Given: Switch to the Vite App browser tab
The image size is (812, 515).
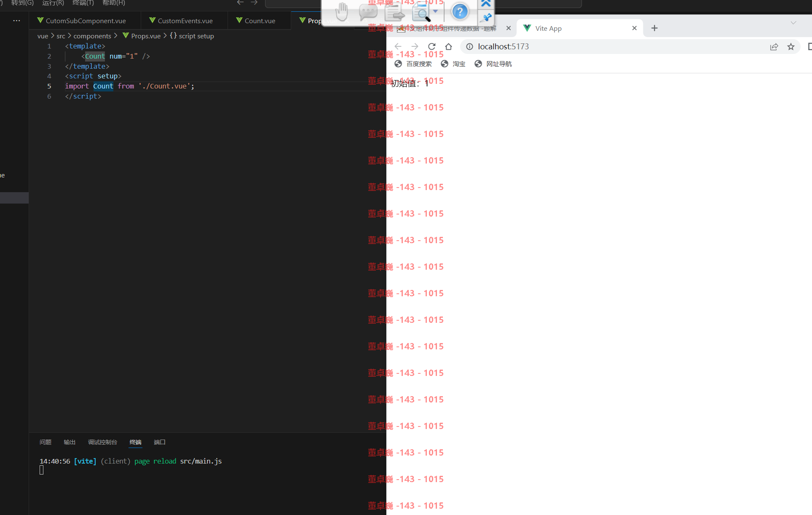Looking at the screenshot, I should 579,28.
